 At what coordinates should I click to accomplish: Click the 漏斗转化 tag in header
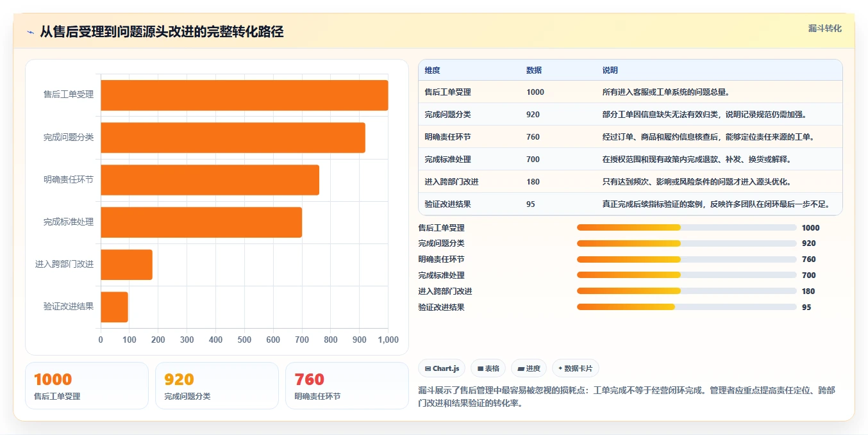824,28
